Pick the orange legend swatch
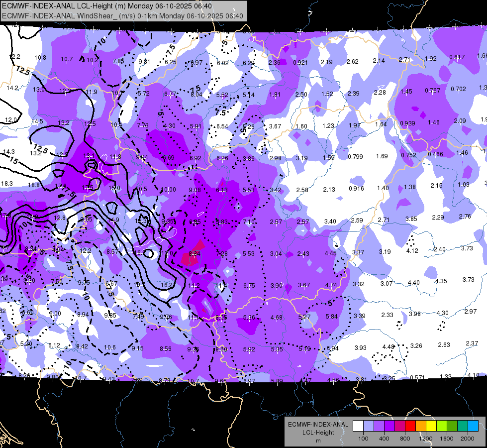 pyautogui.click(x=421, y=426)
